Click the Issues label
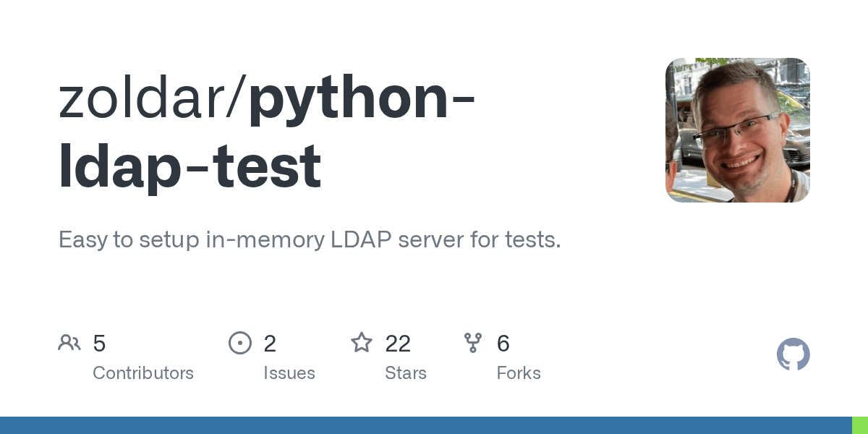Viewport: 868px width, 434px height. (289, 373)
